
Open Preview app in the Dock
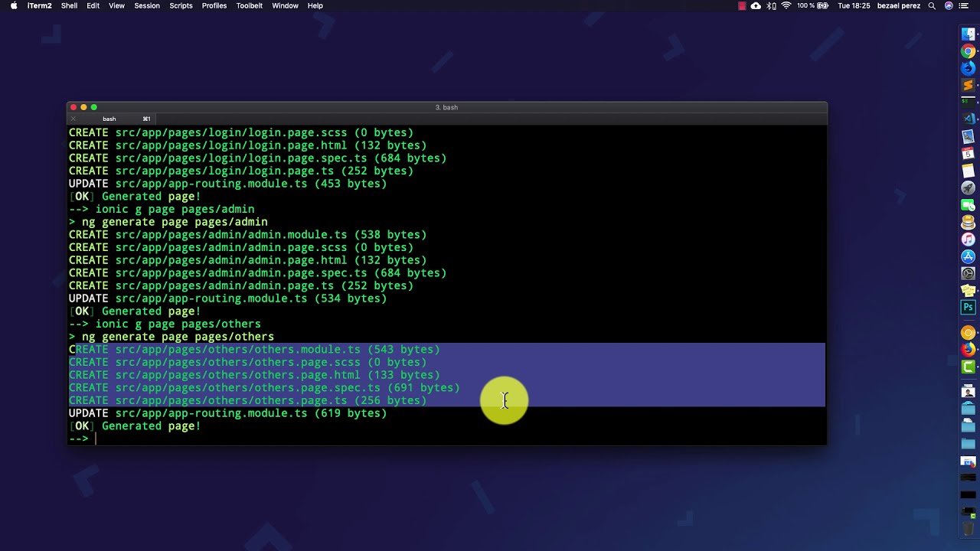(x=969, y=137)
